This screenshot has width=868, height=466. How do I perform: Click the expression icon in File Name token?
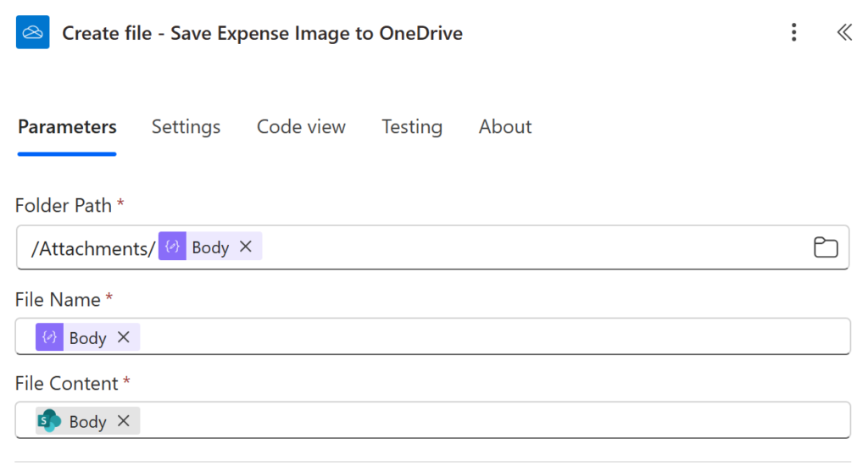[x=49, y=337]
